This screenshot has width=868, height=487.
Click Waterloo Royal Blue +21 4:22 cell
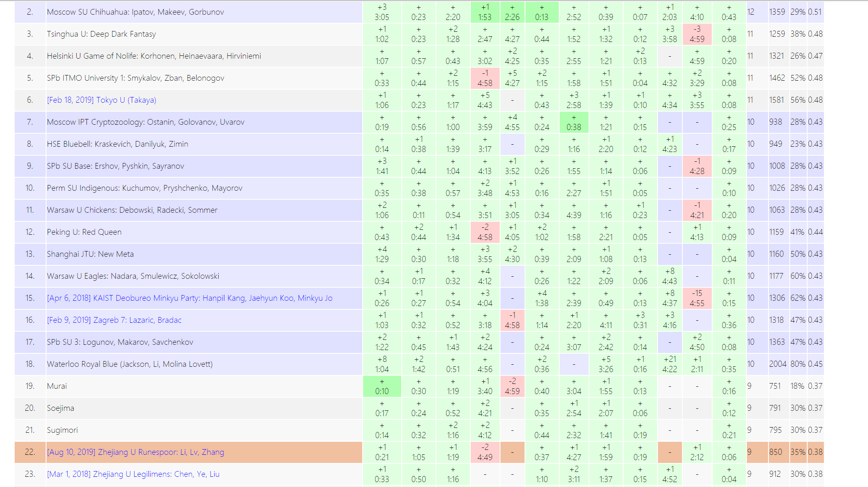coord(669,364)
